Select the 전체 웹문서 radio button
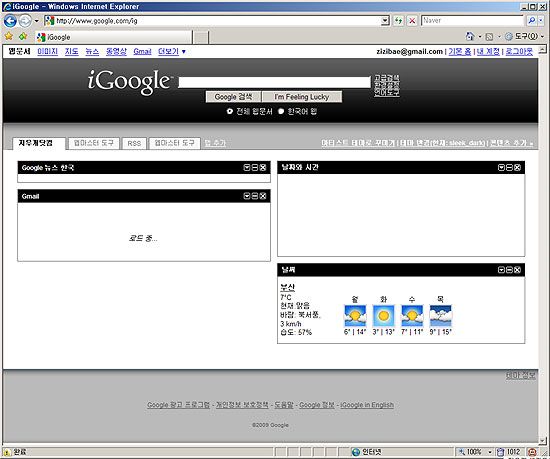Viewport: 550px width, 459px height. pos(229,111)
